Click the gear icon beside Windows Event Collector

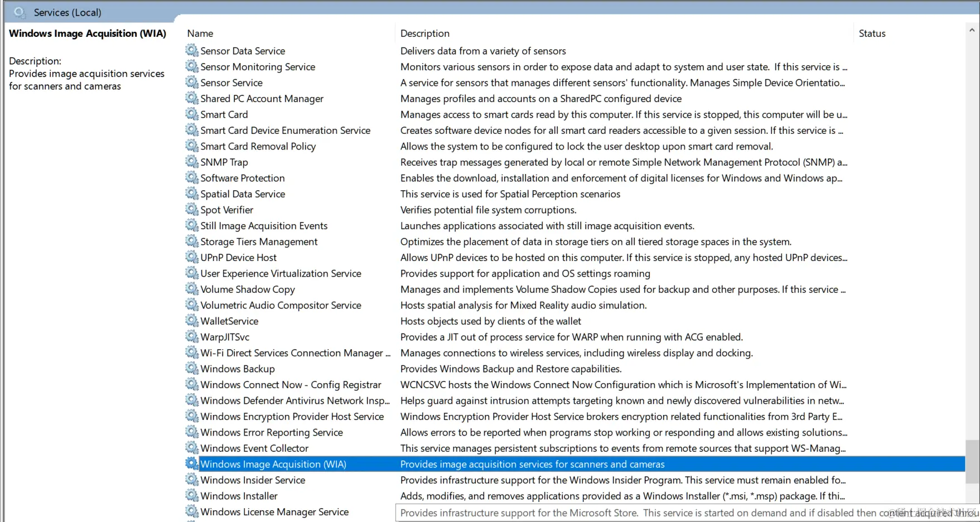(192, 448)
